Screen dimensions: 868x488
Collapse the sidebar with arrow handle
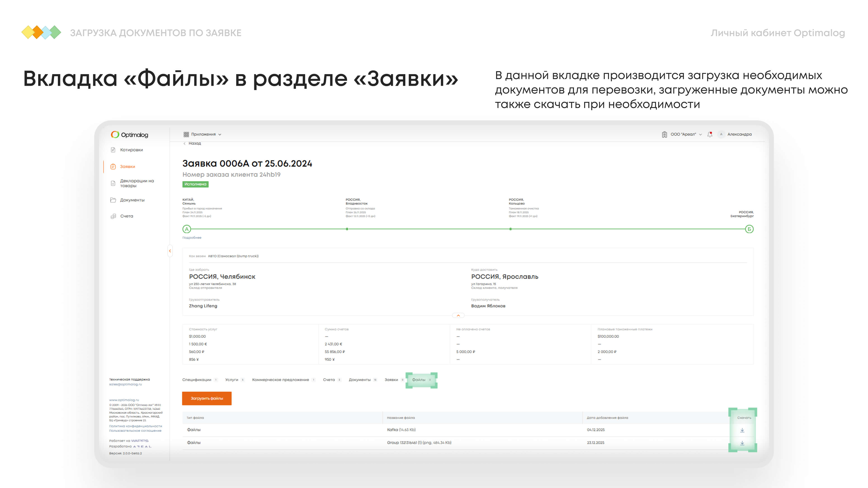(x=170, y=251)
